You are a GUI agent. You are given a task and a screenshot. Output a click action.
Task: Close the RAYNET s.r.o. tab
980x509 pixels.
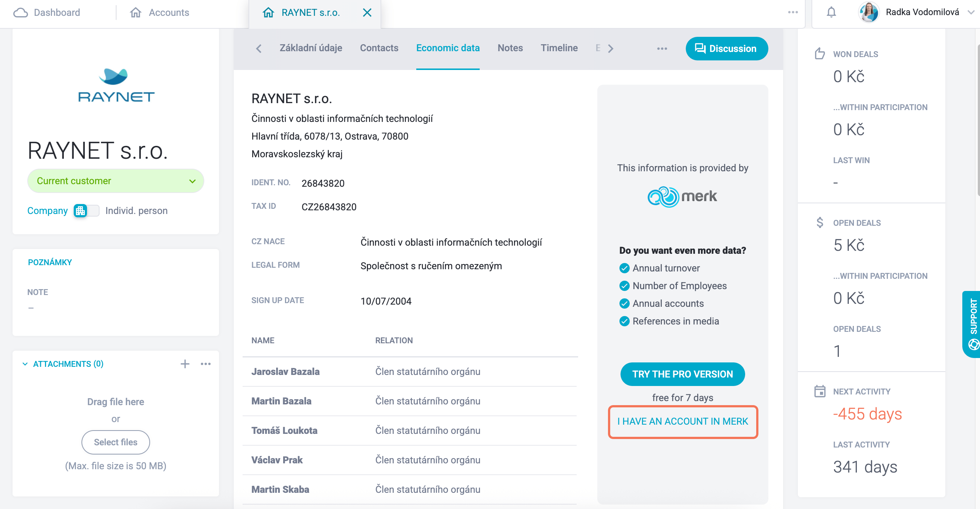tap(367, 13)
